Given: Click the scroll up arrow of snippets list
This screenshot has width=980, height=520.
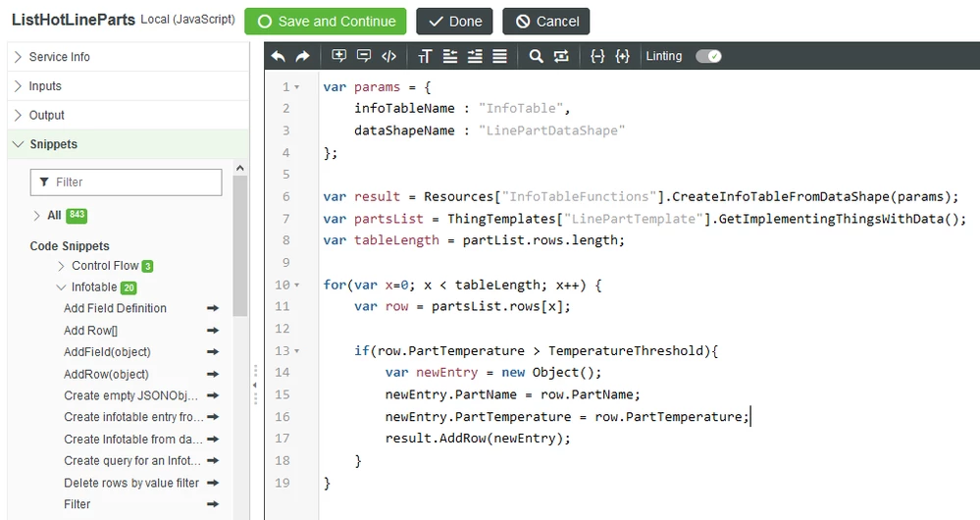Looking at the screenshot, I should point(240,168).
